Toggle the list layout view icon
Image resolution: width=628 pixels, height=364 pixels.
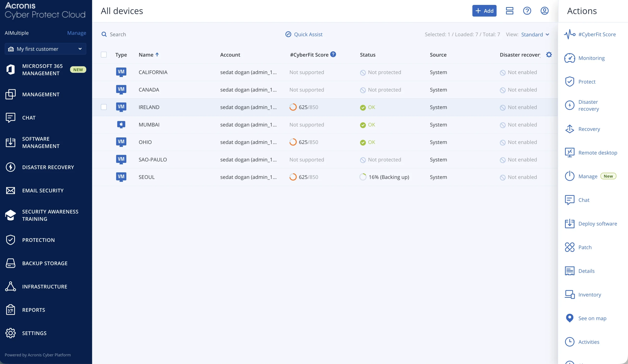pos(509,11)
